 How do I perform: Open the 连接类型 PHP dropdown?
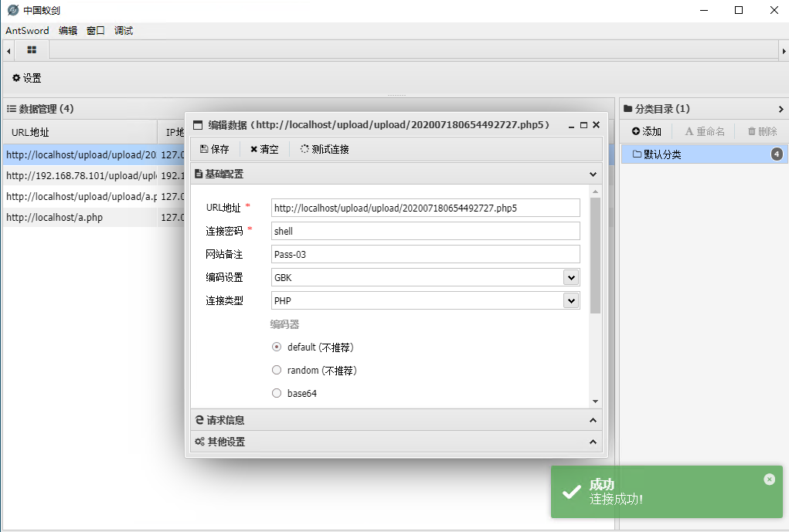click(571, 300)
